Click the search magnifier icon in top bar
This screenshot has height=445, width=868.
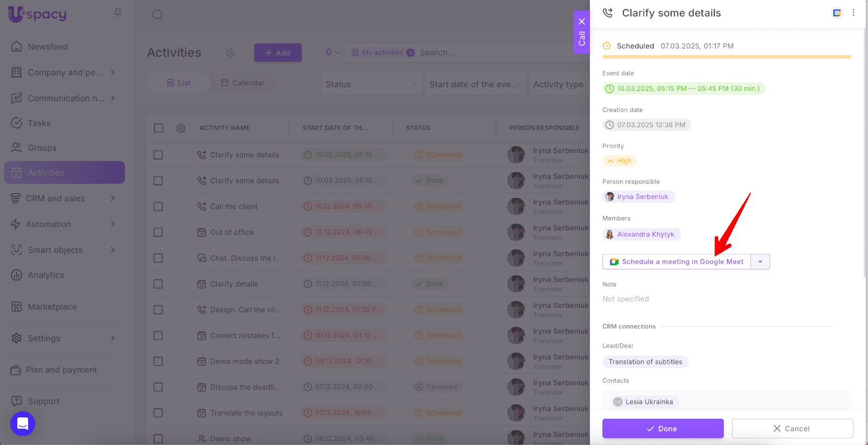coord(157,15)
